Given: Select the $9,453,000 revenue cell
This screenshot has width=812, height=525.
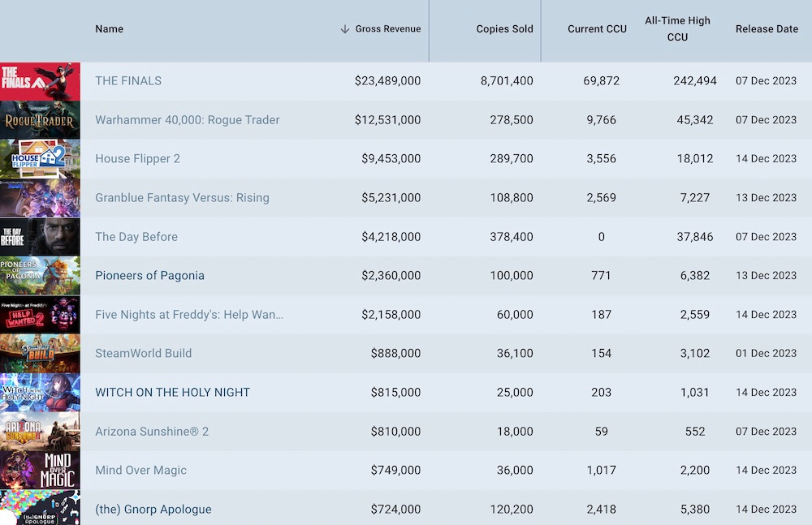Looking at the screenshot, I should pyautogui.click(x=391, y=159).
